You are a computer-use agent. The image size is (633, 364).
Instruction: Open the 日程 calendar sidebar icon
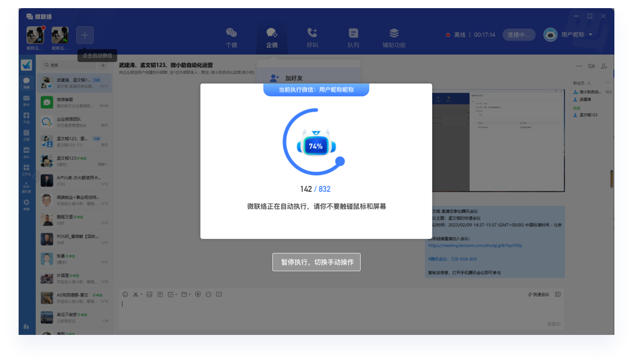[26, 135]
